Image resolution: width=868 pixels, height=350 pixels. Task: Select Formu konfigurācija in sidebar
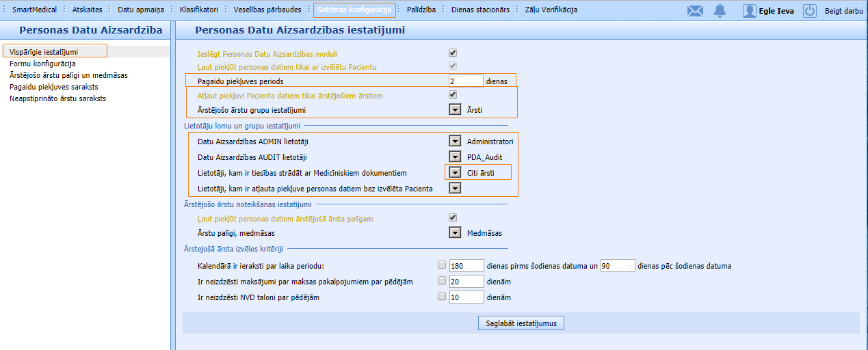(42, 64)
